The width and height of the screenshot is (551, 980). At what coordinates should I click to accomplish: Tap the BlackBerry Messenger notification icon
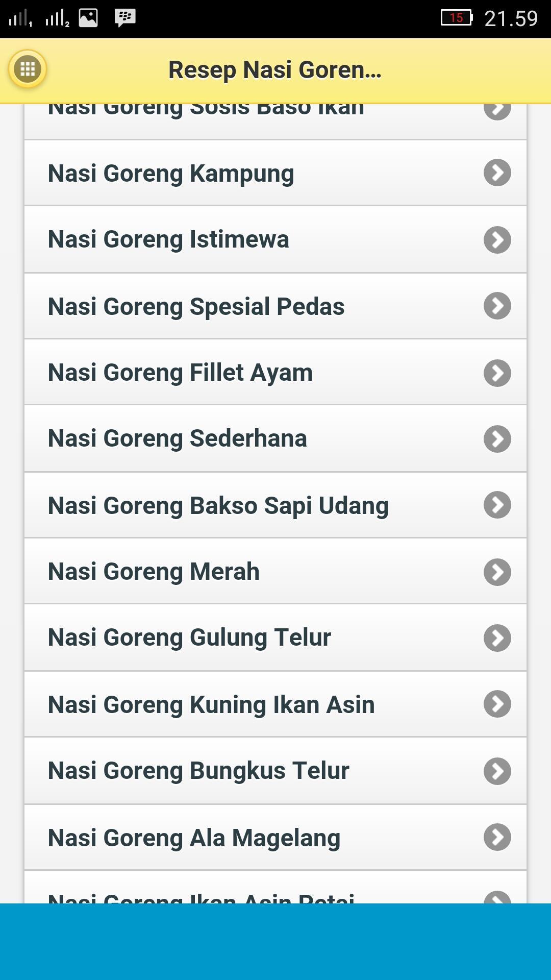[x=125, y=18]
